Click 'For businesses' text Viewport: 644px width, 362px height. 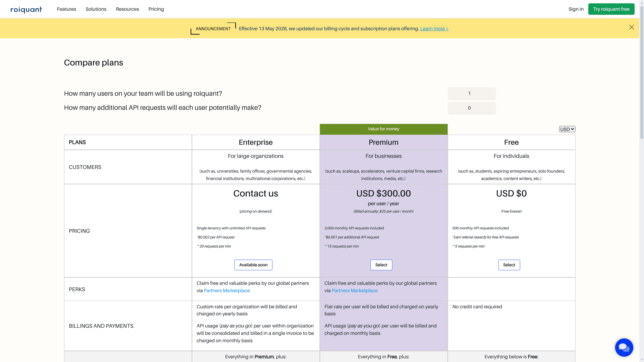click(x=384, y=156)
